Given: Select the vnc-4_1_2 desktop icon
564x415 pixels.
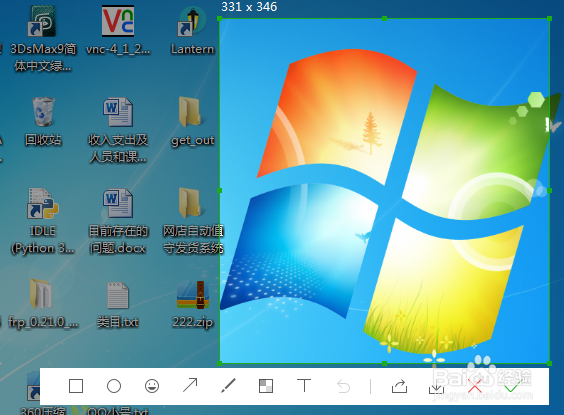Looking at the screenshot, I should 118,30.
